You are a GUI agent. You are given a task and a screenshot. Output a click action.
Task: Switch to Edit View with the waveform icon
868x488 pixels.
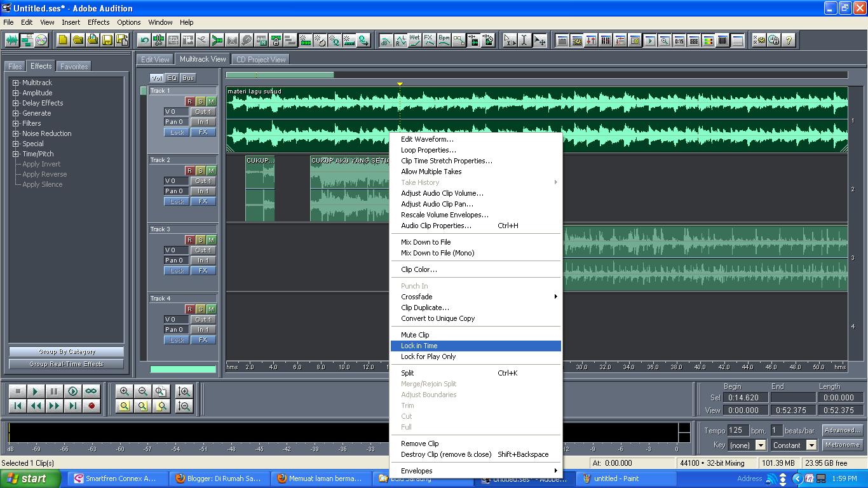(x=12, y=40)
